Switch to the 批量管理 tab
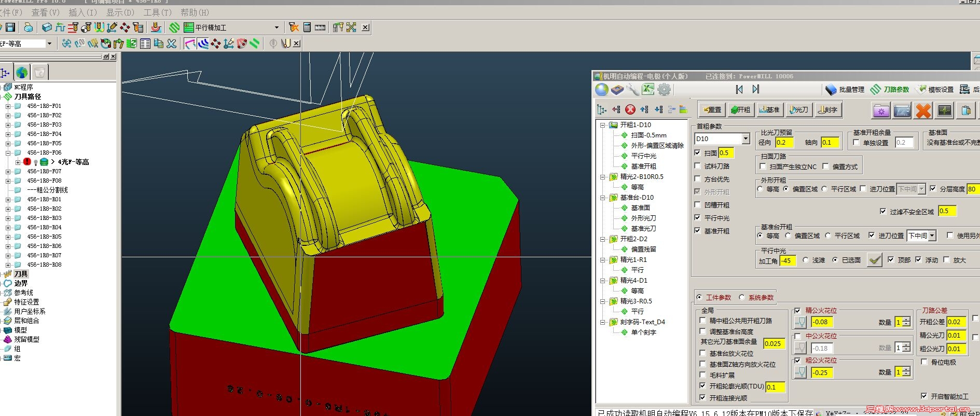 pos(845,89)
